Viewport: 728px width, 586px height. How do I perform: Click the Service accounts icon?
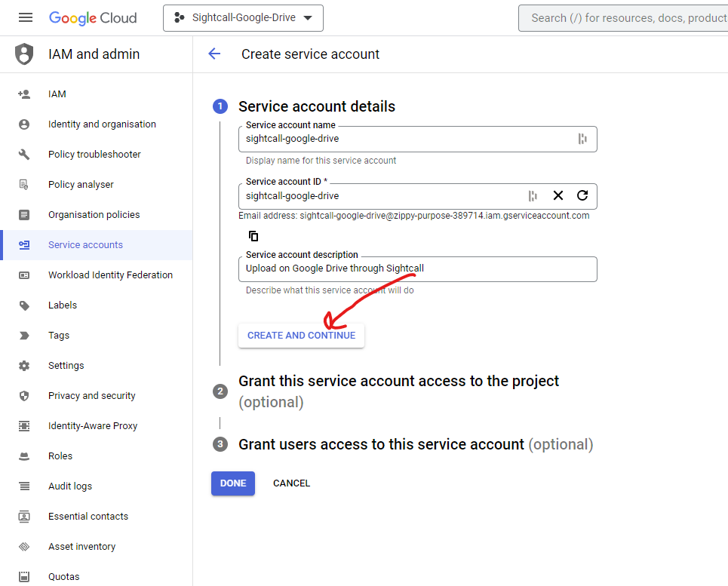pyautogui.click(x=24, y=245)
